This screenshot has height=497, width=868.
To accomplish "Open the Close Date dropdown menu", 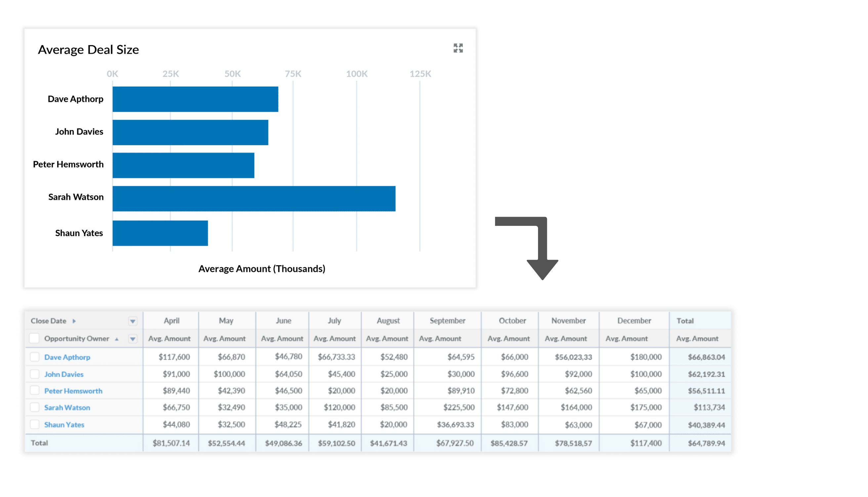I will (x=133, y=321).
